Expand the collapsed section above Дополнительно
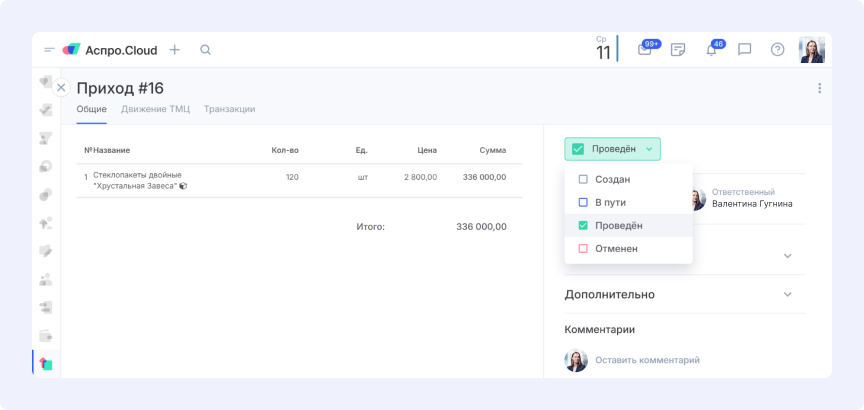This screenshot has height=410, width=864. click(x=787, y=255)
